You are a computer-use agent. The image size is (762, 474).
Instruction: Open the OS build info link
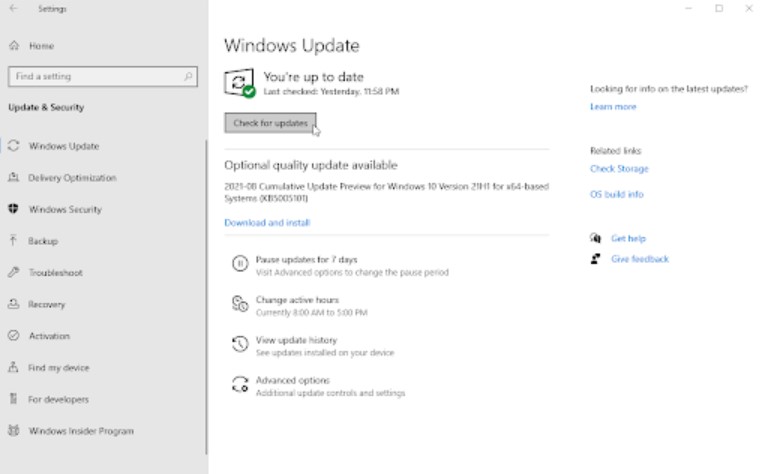click(x=617, y=194)
